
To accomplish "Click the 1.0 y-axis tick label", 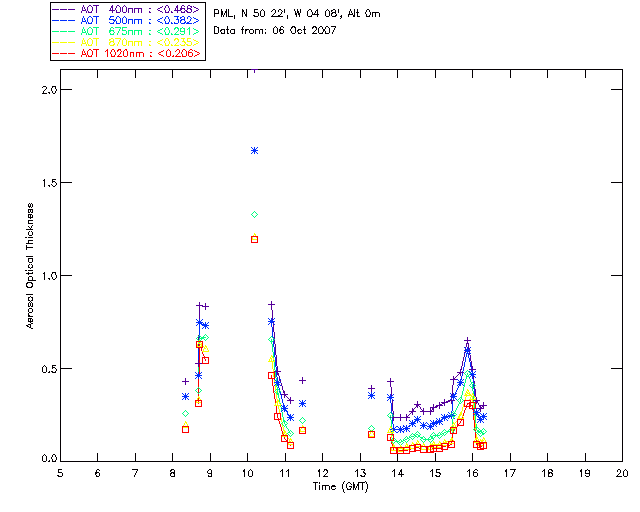I will 49,276.
